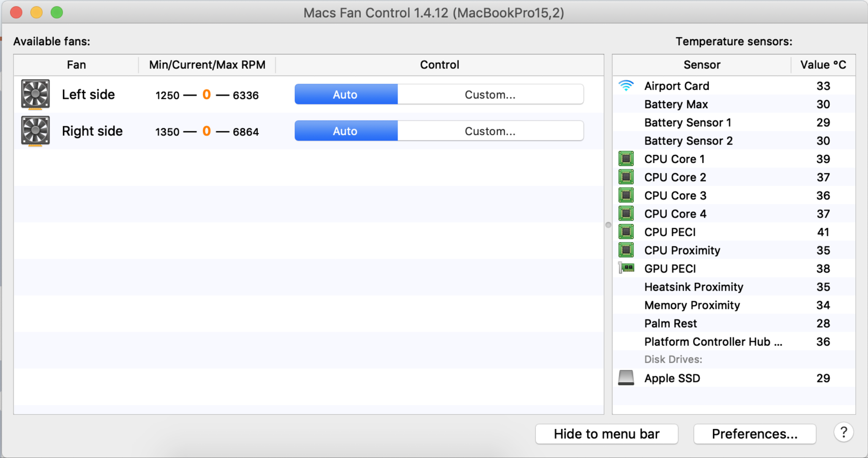Select the Airport Card sensor row
The height and width of the screenshot is (458, 868).
tap(734, 86)
